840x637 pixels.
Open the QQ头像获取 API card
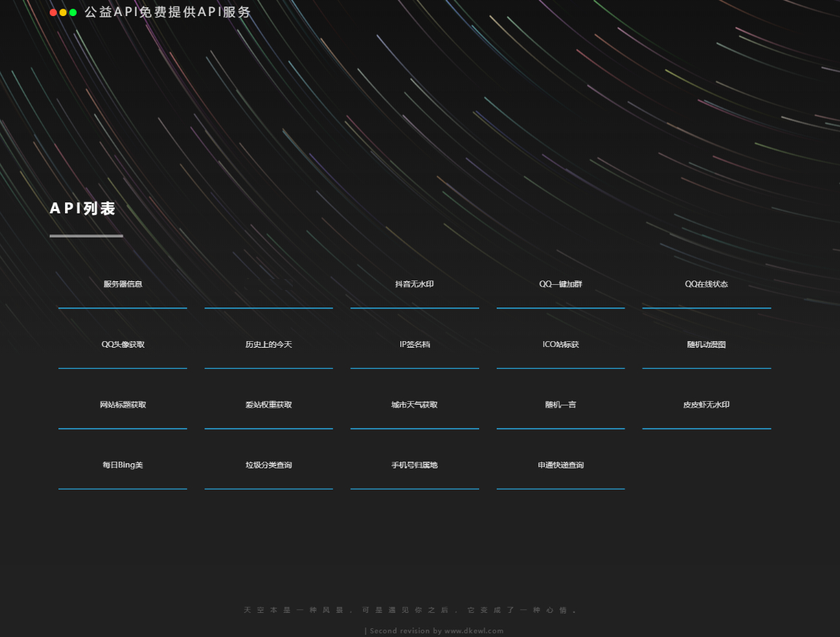click(123, 345)
